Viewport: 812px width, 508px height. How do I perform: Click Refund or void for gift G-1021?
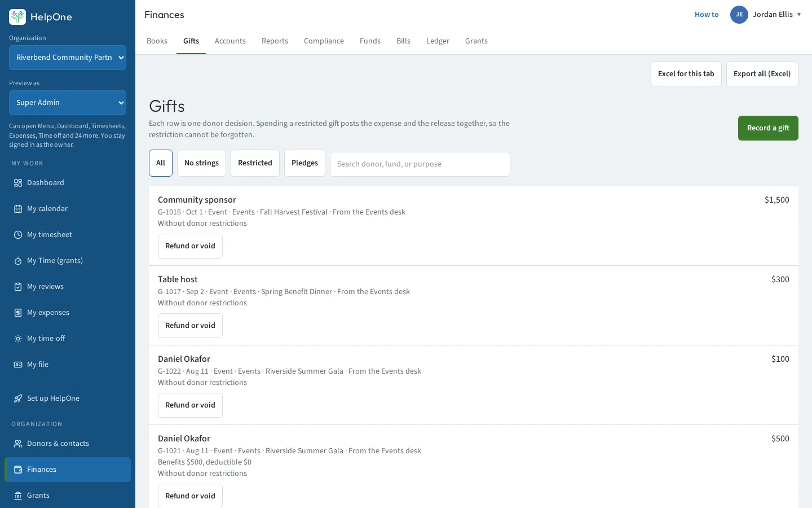tap(190, 496)
